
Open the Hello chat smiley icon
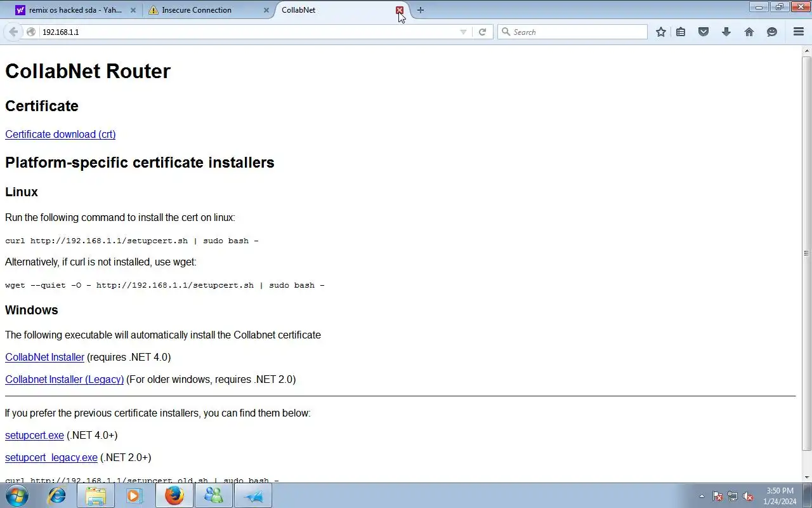click(x=772, y=32)
